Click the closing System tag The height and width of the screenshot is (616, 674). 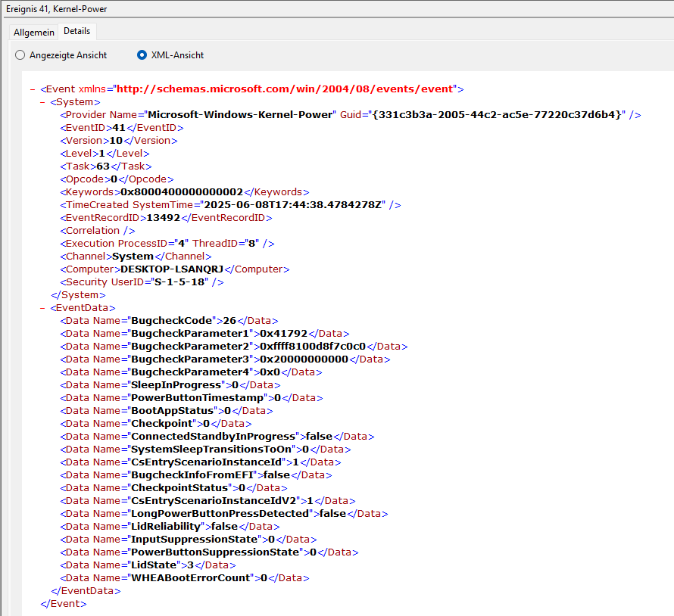(x=78, y=295)
